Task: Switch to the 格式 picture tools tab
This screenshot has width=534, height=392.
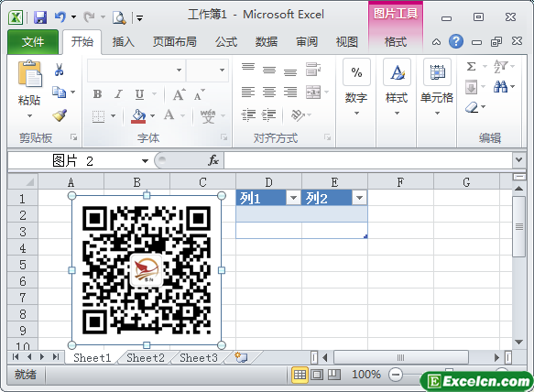Action: [x=396, y=42]
